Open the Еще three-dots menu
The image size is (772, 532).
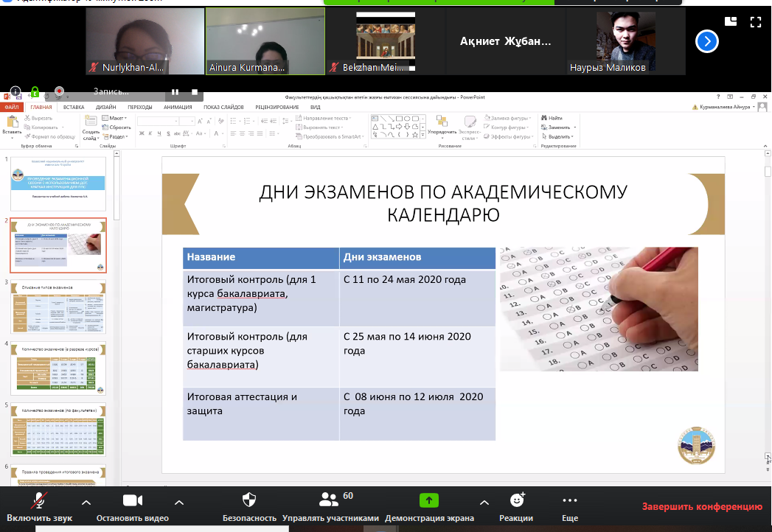tap(569, 500)
